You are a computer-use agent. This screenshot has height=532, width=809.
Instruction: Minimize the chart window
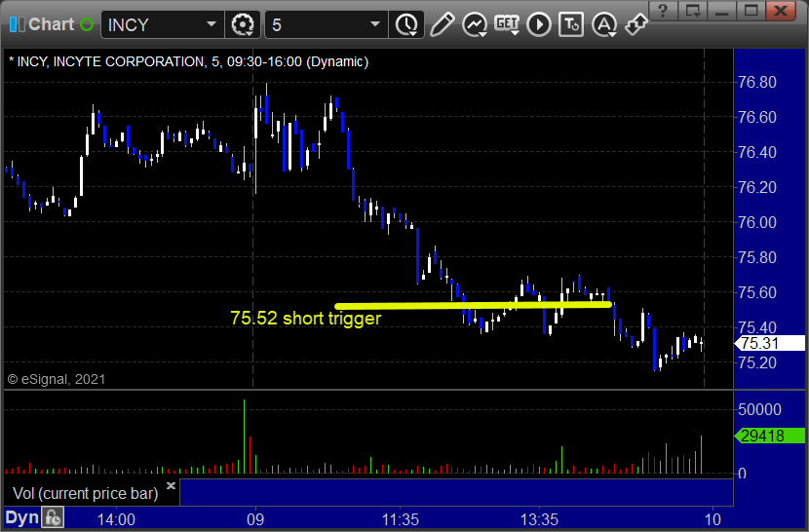click(721, 10)
